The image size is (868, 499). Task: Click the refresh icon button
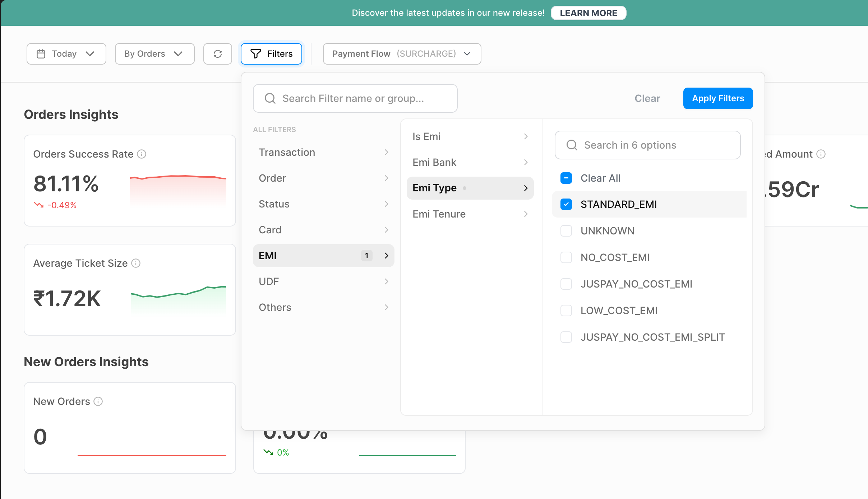click(217, 54)
